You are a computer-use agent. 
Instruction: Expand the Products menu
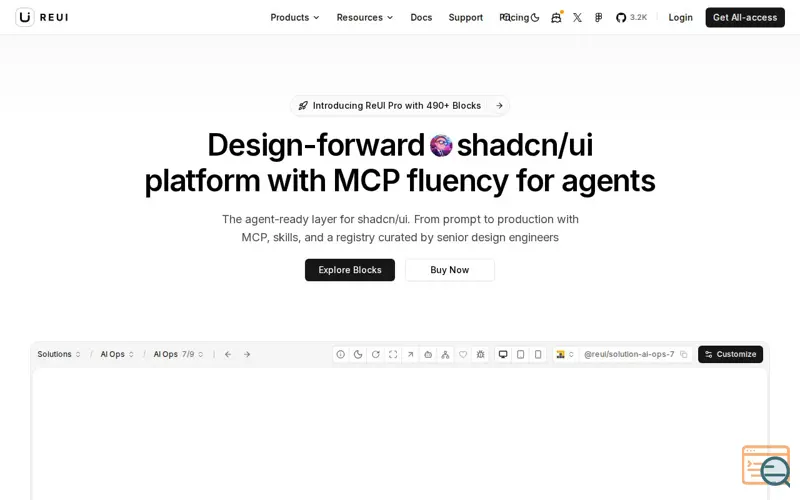click(295, 17)
